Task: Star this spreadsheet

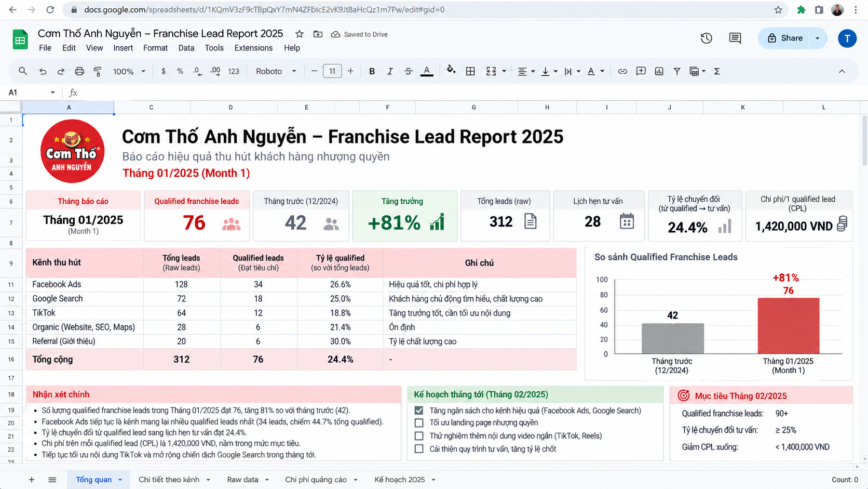Action: pyautogui.click(x=300, y=34)
